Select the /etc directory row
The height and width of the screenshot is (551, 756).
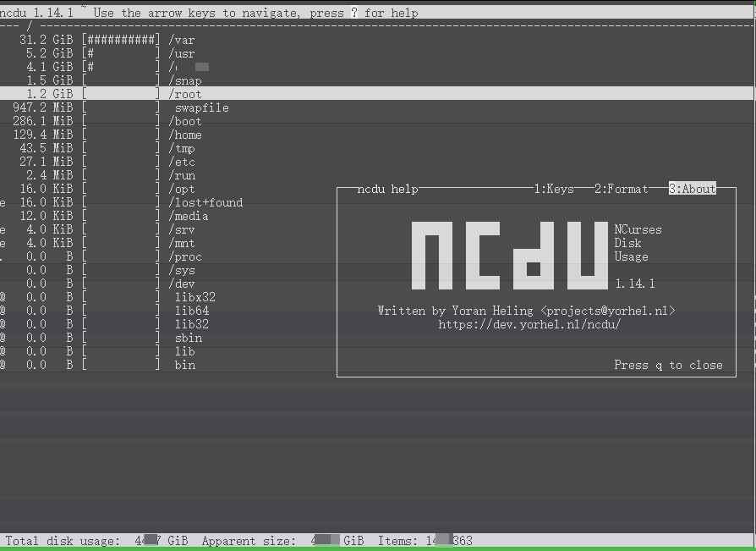[376, 162]
